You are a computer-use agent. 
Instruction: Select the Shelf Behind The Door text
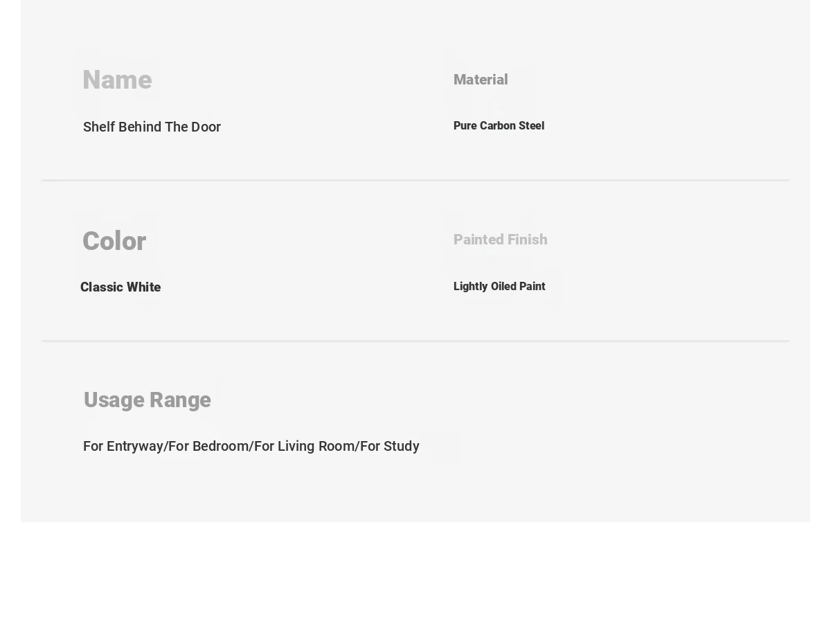(x=152, y=127)
